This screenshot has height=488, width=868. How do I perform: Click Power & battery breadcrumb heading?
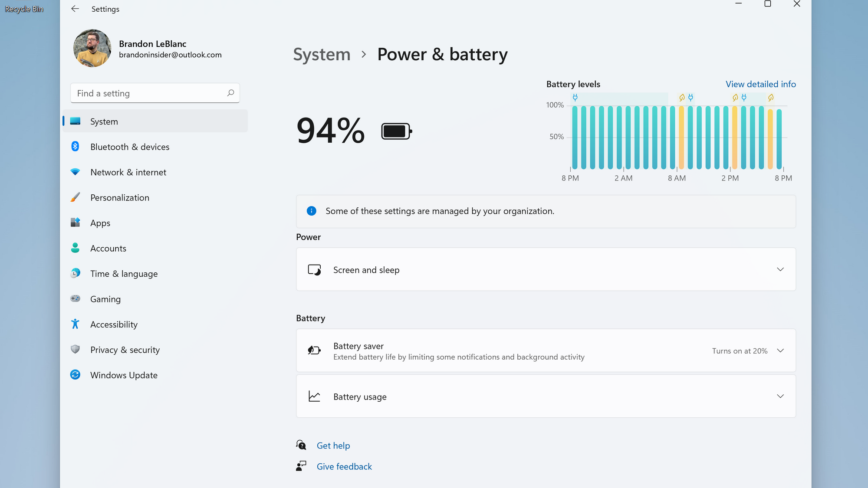pos(442,54)
